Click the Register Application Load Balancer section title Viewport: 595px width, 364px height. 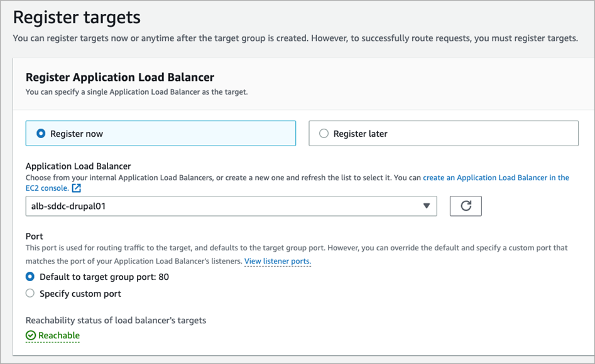120,77
